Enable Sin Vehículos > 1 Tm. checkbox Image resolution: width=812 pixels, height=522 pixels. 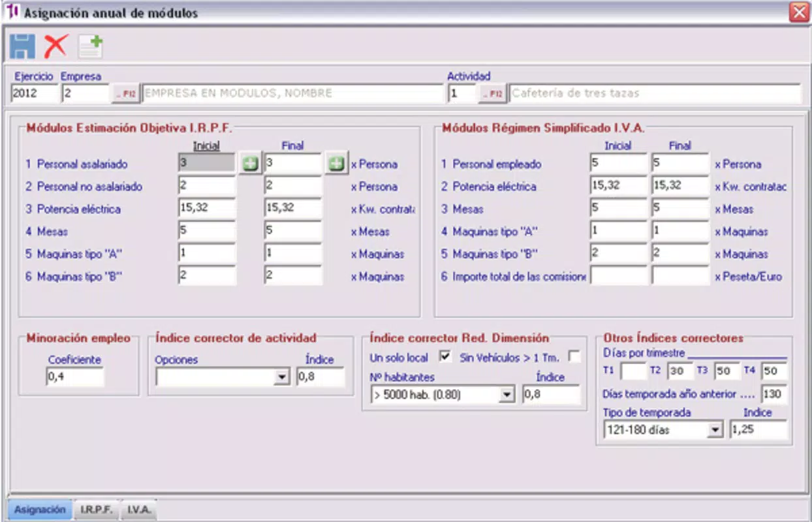[x=574, y=357]
